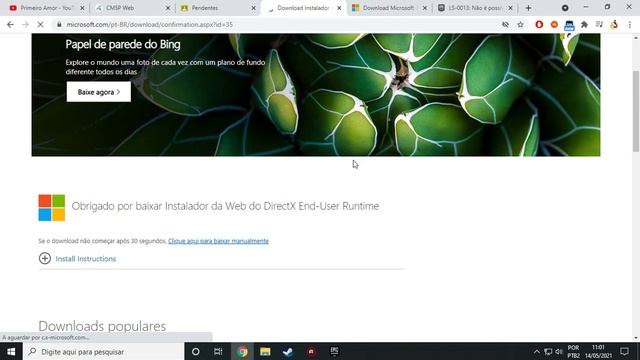Switch to the Download Microsoft tab

click(389, 8)
